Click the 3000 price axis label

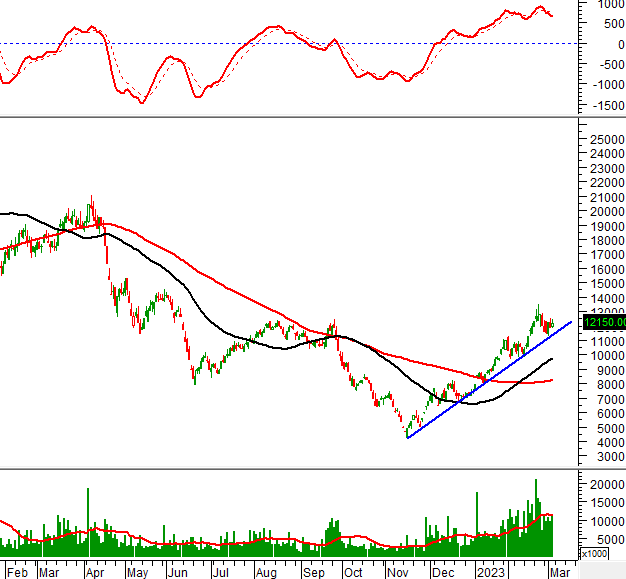tap(604, 456)
